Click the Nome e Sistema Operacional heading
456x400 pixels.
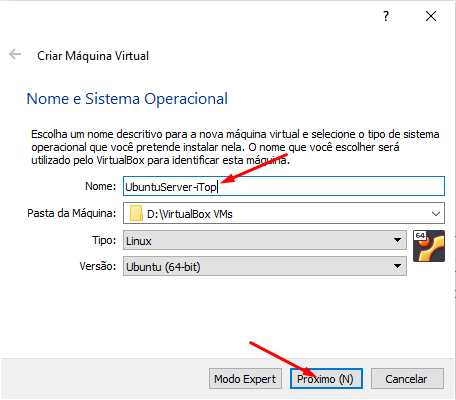click(127, 99)
